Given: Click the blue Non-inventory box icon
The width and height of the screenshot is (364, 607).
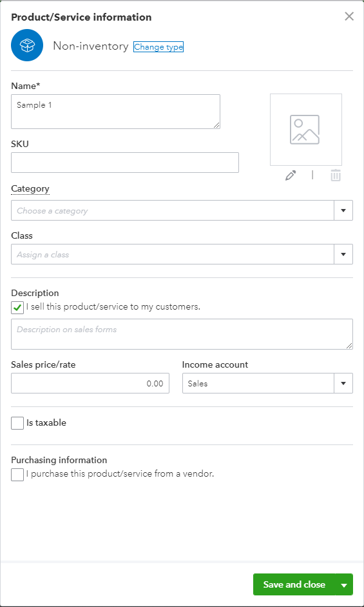Looking at the screenshot, I should pyautogui.click(x=27, y=45).
